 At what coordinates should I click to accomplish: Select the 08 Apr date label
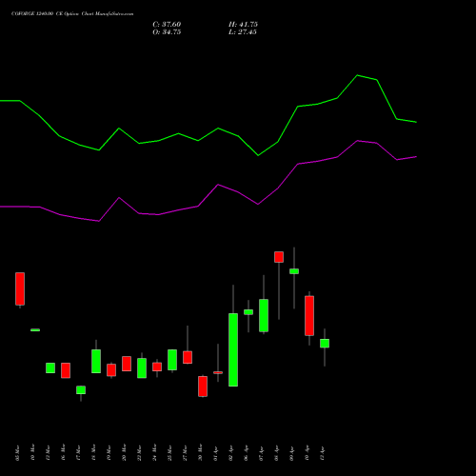[276, 453]
